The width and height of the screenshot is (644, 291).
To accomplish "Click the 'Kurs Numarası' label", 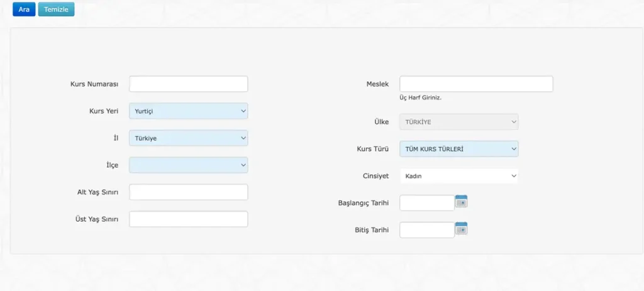I will (x=94, y=84).
